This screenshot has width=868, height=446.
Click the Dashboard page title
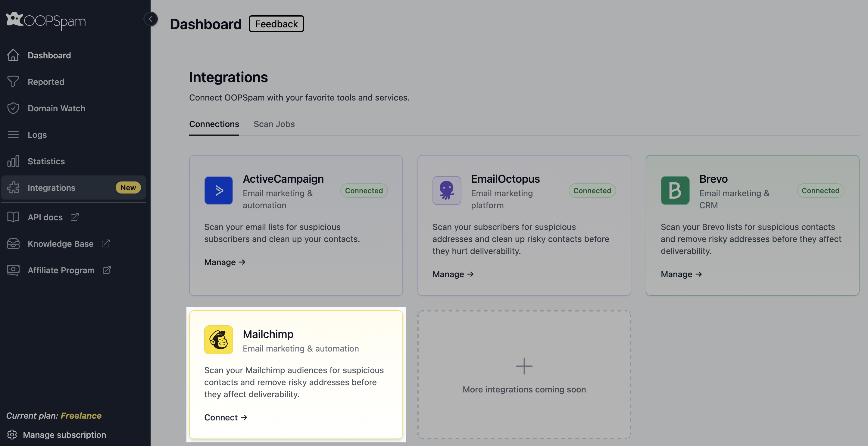click(x=205, y=24)
